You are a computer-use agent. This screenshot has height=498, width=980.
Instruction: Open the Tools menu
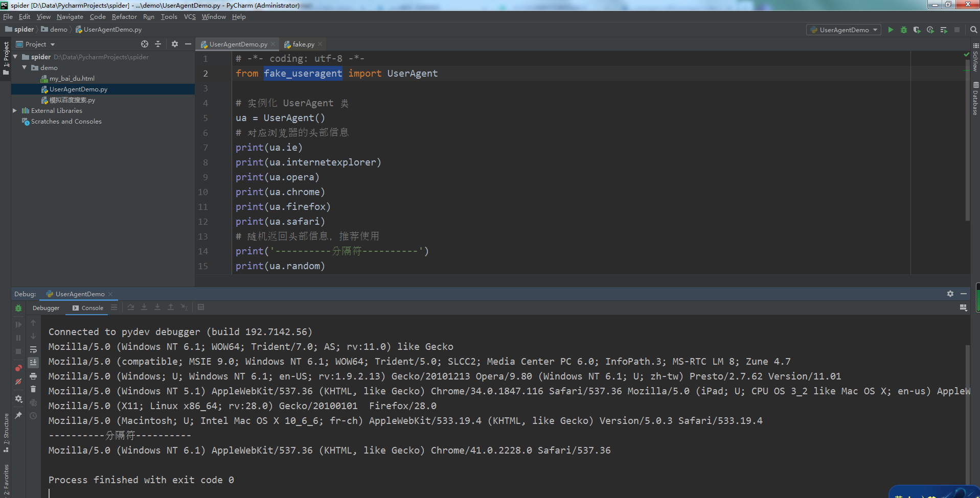click(x=169, y=17)
